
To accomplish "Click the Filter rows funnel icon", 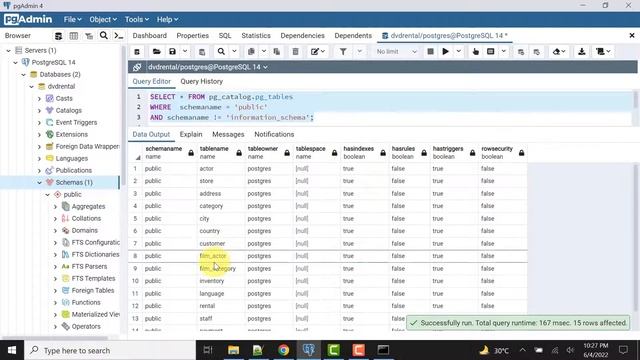I will pos(343,51).
